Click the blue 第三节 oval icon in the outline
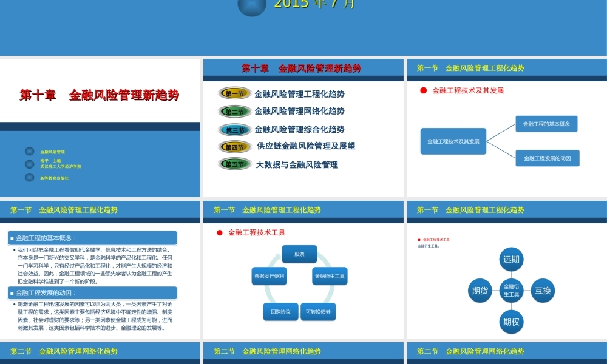Image resolution: width=607 pixels, height=364 pixels. coord(234,129)
